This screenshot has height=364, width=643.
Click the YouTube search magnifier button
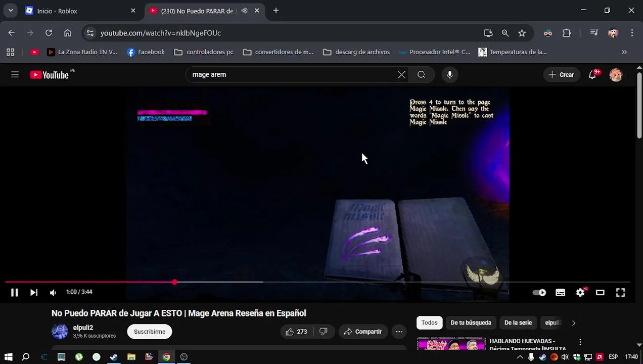pos(421,75)
